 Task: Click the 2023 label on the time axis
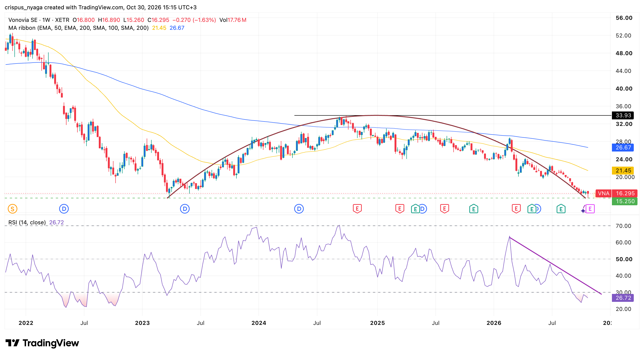pyautogui.click(x=142, y=323)
